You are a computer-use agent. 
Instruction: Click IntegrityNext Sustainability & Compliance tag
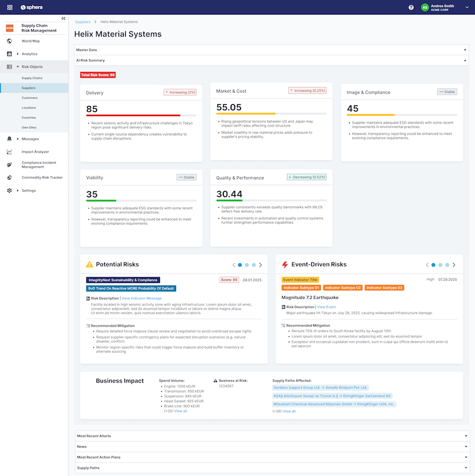[x=123, y=280]
